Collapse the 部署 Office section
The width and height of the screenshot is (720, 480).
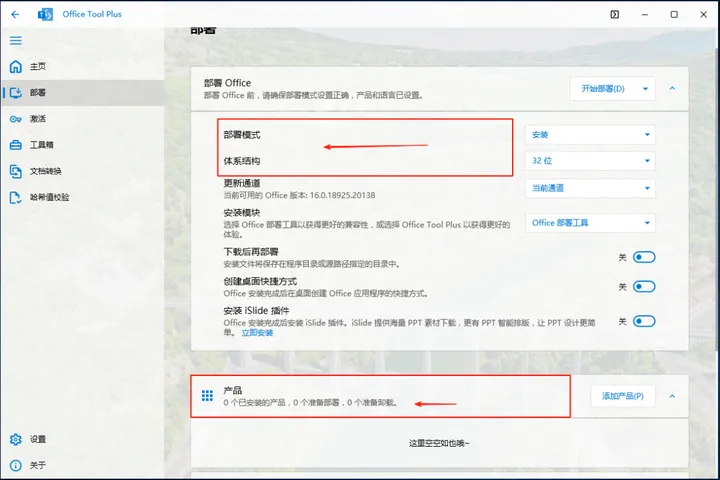[x=672, y=88]
